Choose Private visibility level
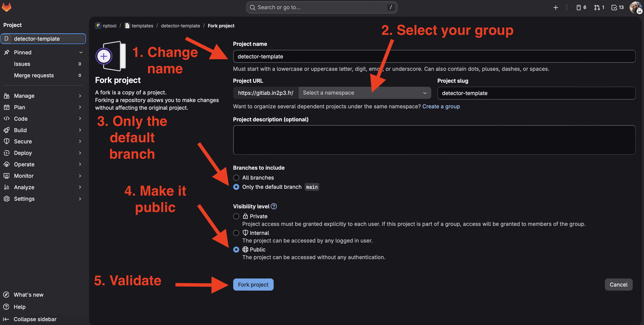Image resolution: width=644 pixels, height=325 pixels. pos(236,216)
